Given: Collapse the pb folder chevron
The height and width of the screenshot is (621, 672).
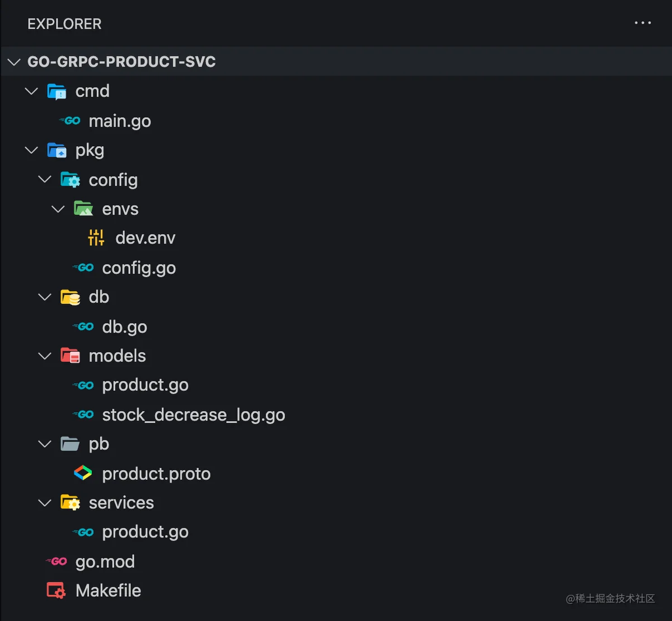Looking at the screenshot, I should tap(44, 444).
